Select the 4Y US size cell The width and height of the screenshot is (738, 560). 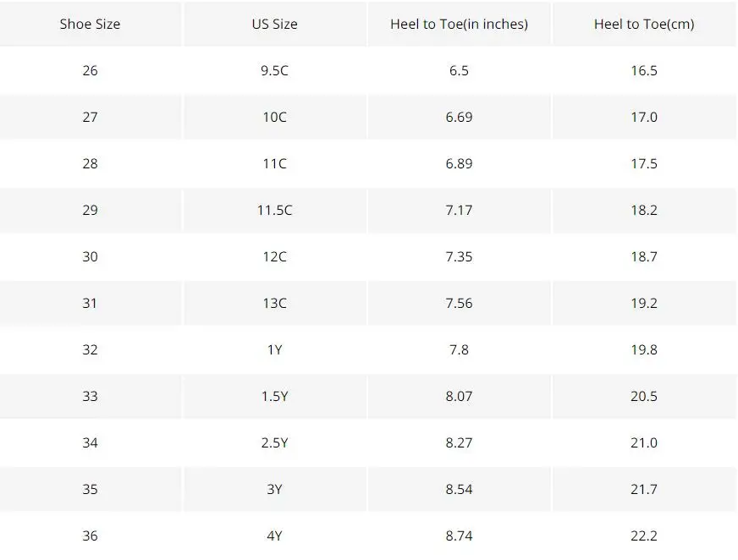coord(275,536)
